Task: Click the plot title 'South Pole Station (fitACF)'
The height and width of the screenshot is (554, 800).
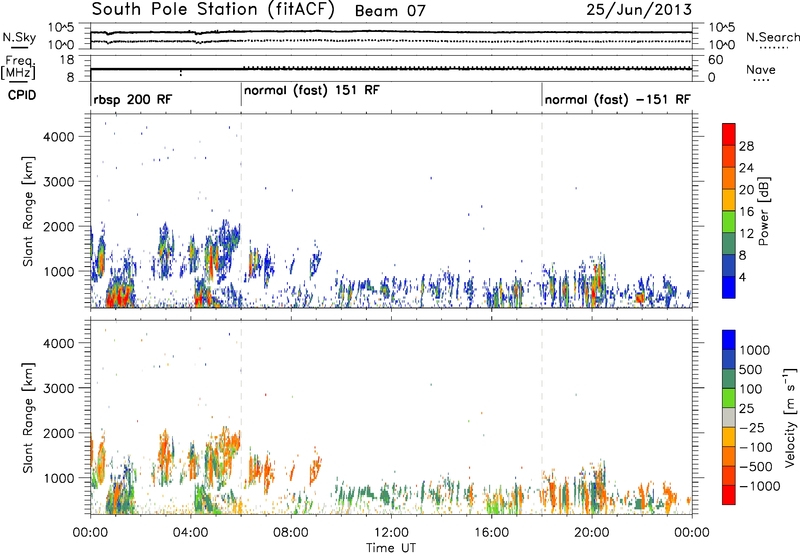Action: click(x=213, y=10)
